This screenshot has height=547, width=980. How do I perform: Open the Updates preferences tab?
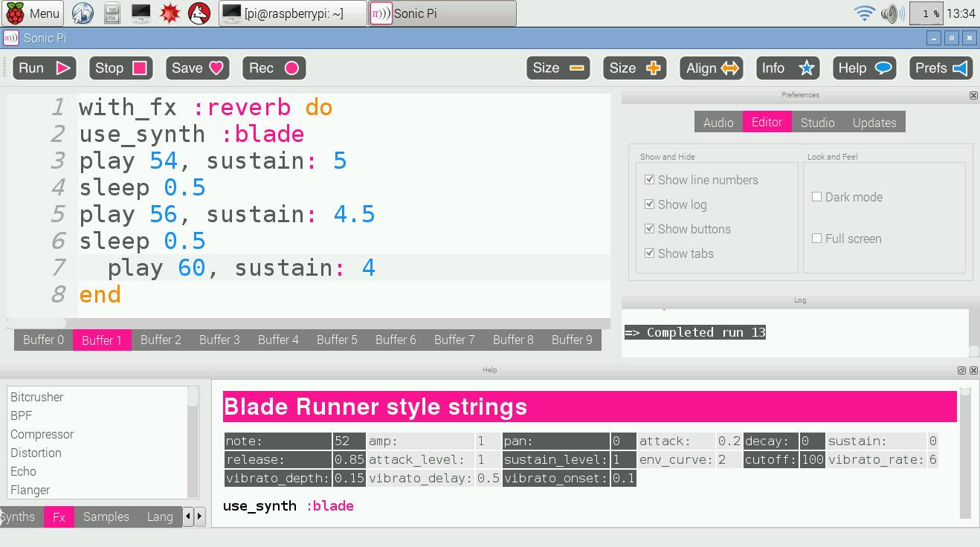coord(874,123)
